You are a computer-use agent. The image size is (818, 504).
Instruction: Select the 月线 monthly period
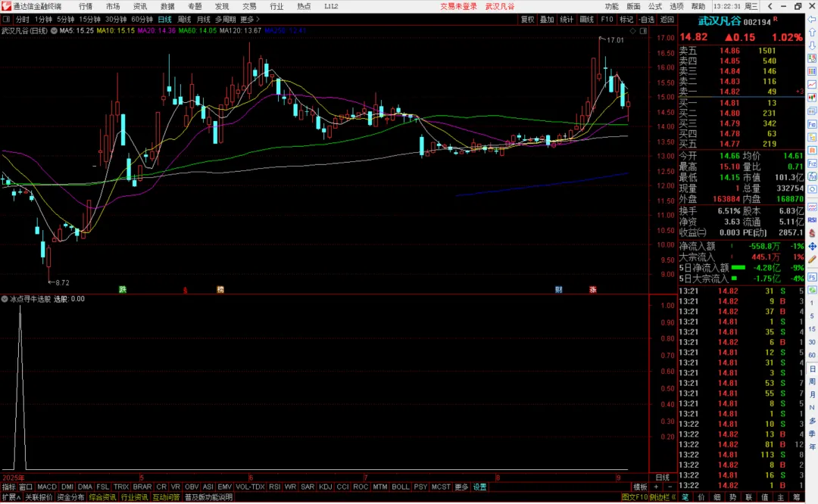204,19
